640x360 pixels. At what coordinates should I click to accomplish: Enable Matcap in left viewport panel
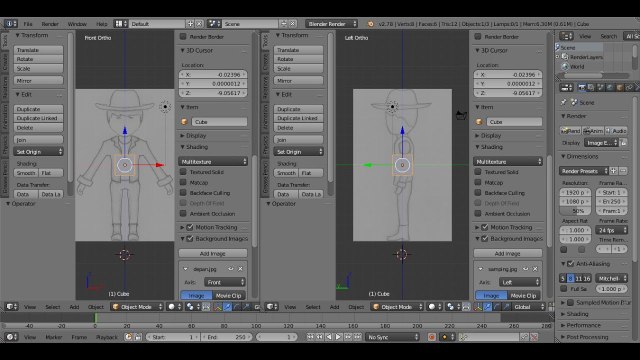(x=183, y=182)
